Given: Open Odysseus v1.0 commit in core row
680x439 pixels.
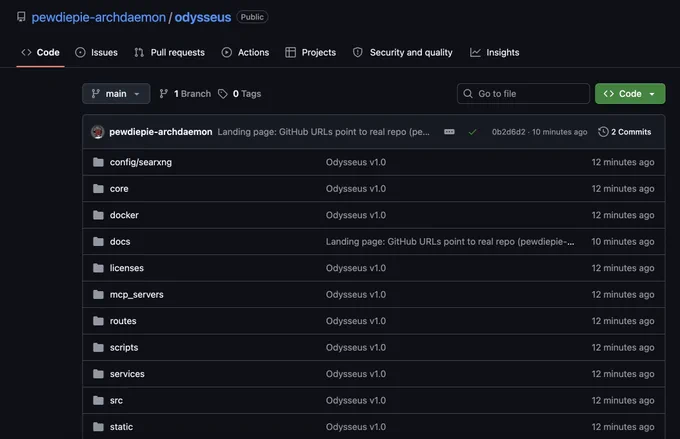Looking at the screenshot, I should coord(356,189).
